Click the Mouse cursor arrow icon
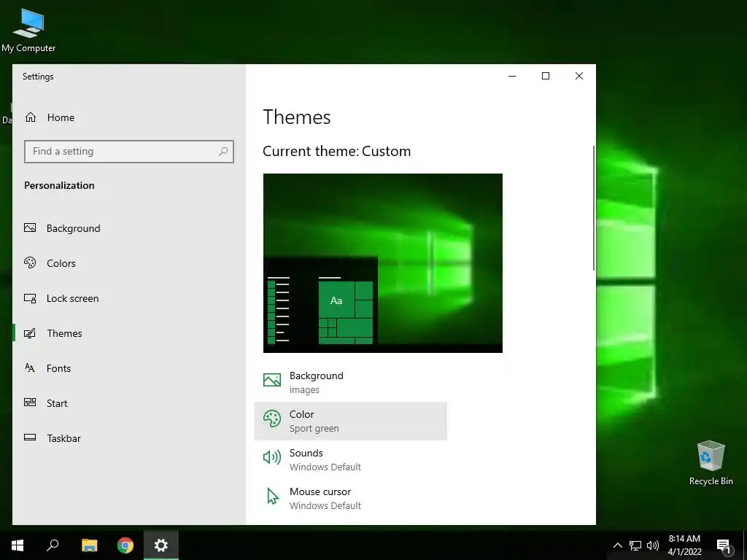 (273, 496)
